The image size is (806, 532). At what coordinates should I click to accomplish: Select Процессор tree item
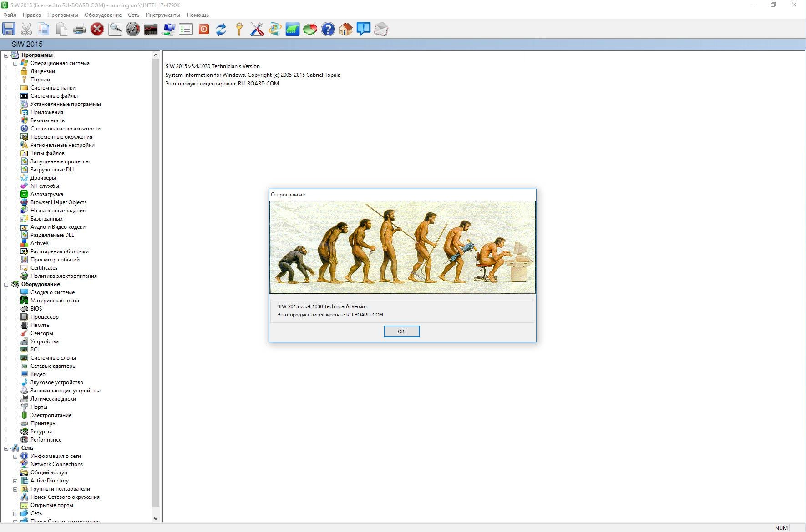[x=45, y=317]
